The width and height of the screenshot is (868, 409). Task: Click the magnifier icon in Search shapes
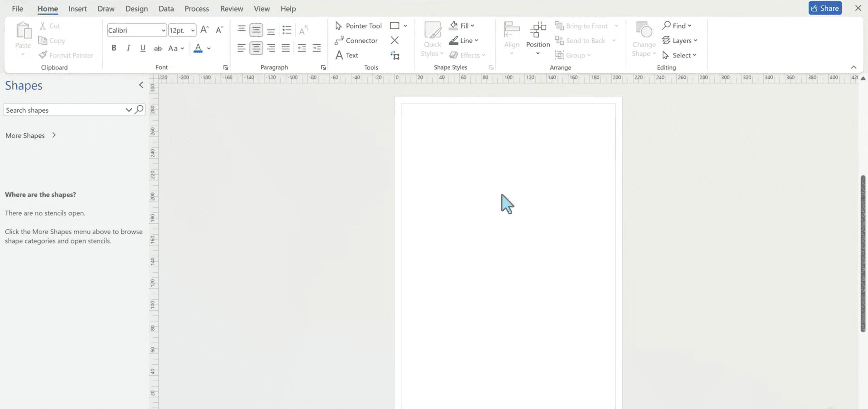139,110
